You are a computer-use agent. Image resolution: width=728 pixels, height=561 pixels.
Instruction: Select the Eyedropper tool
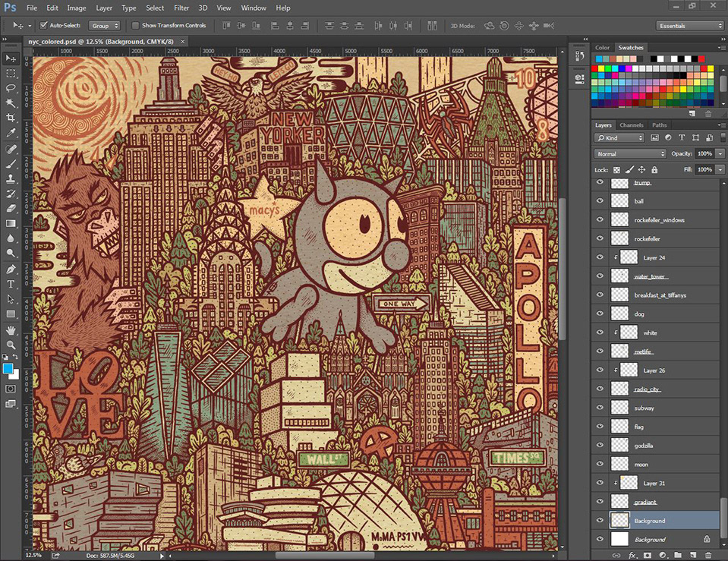[10, 132]
